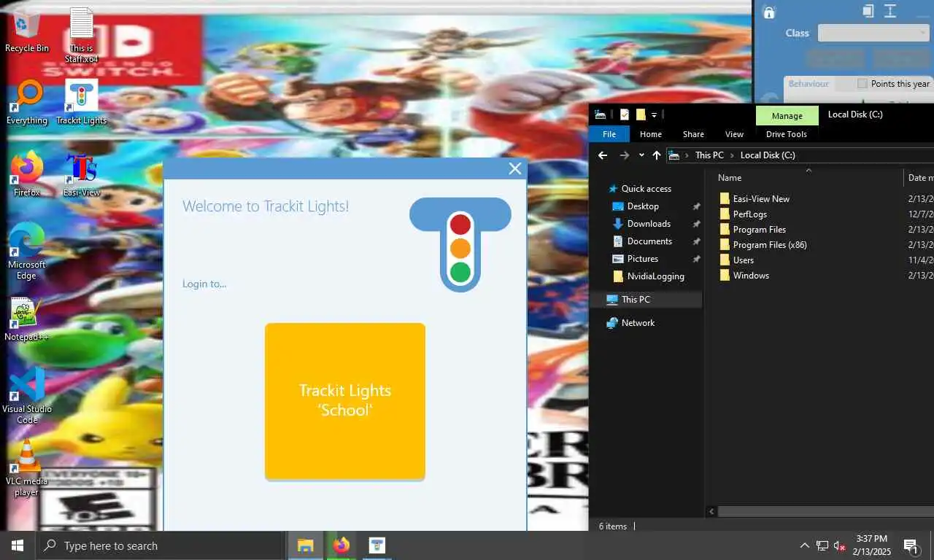Screen dimensions: 934x560
Task: Tick the 'Points this year' checkbox
Action: [862, 84]
